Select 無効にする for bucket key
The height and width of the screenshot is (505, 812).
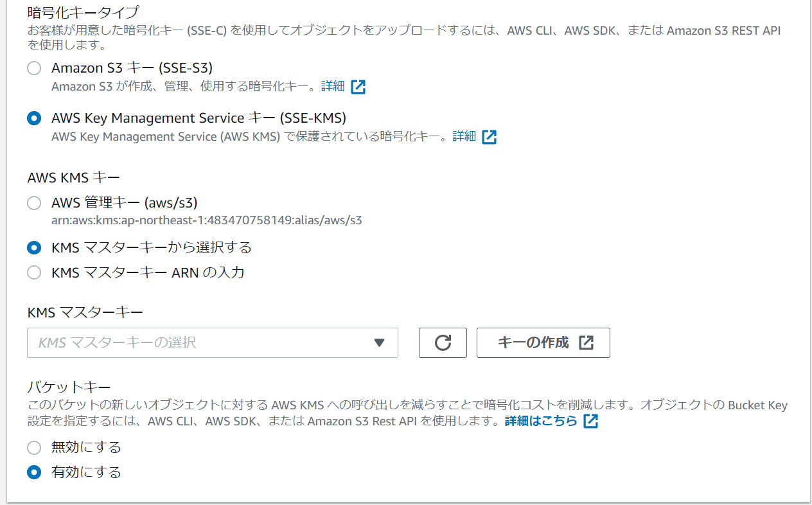click(x=34, y=447)
